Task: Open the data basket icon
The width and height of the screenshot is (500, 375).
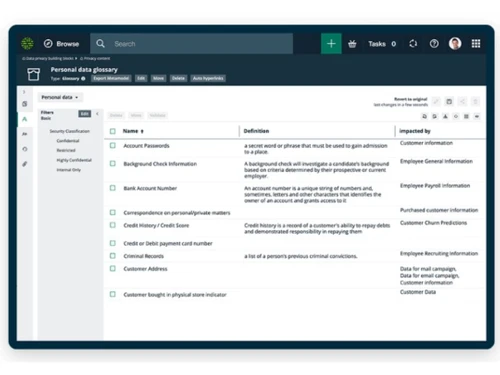Action: pyautogui.click(x=352, y=44)
